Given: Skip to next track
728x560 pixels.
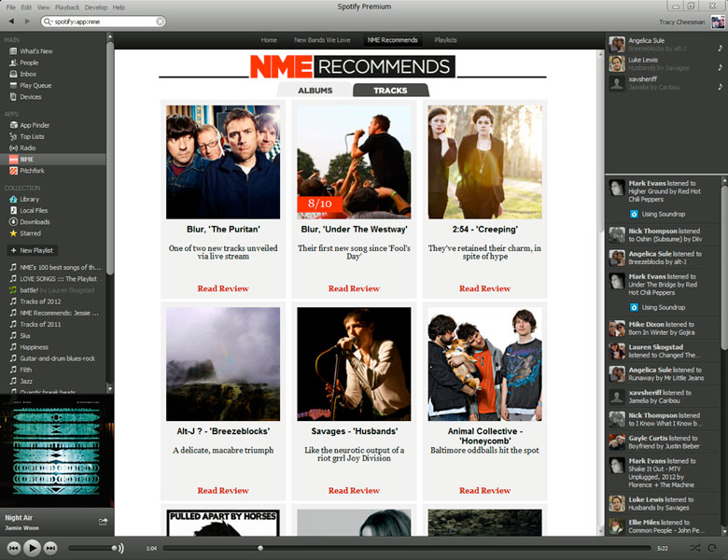Looking at the screenshot, I should 50,548.
